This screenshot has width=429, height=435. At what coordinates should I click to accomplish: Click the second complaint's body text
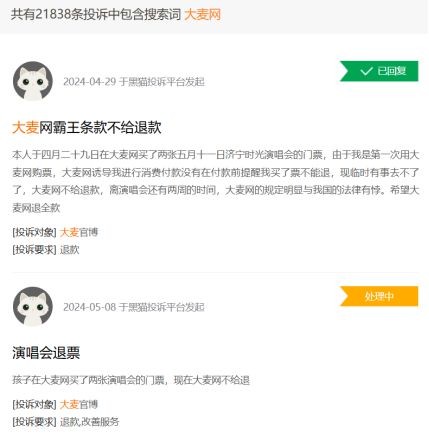point(131,380)
